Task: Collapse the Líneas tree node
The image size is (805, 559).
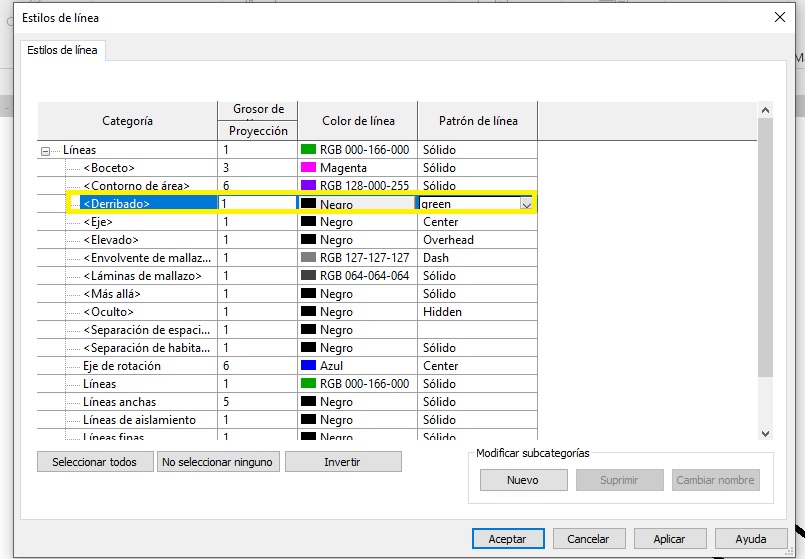Action: click(45, 151)
